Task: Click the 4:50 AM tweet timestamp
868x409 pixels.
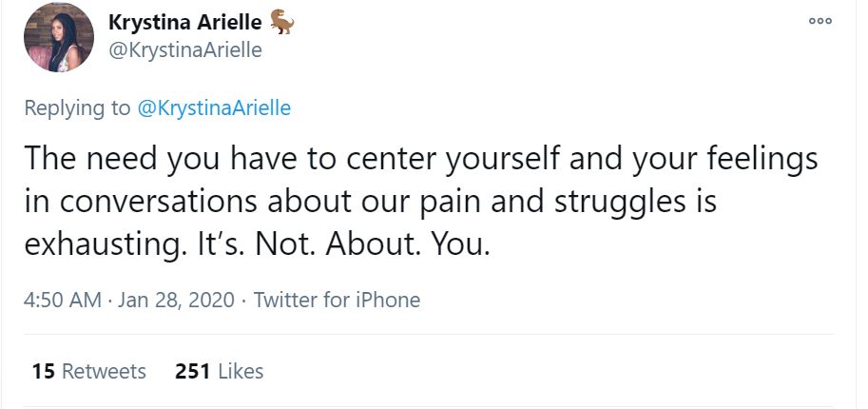Action: click(x=62, y=300)
